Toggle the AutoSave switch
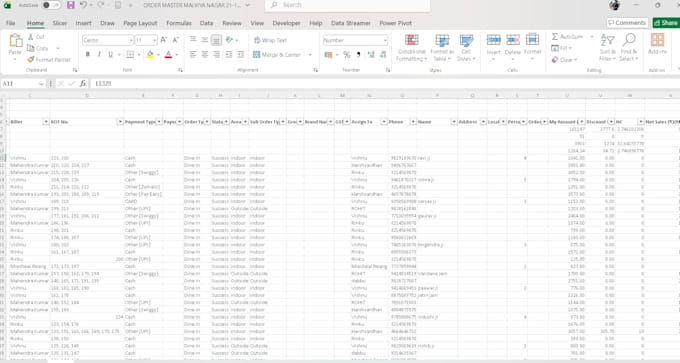The width and height of the screenshot is (680, 363). click(52, 5)
